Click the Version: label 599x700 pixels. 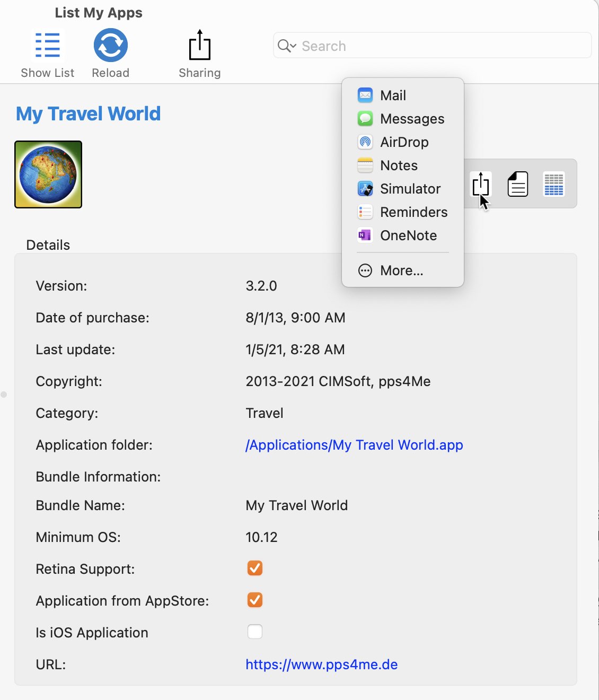(61, 286)
